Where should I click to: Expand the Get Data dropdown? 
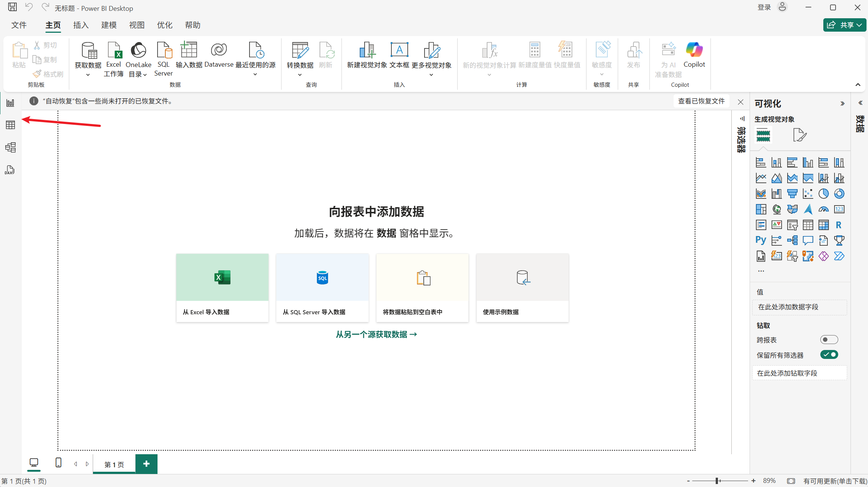click(x=88, y=74)
